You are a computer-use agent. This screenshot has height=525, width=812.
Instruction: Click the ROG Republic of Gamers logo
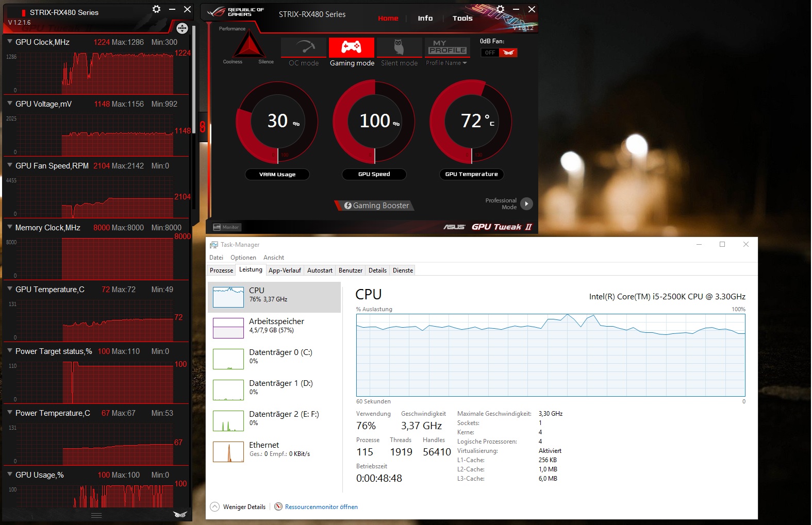click(236, 12)
